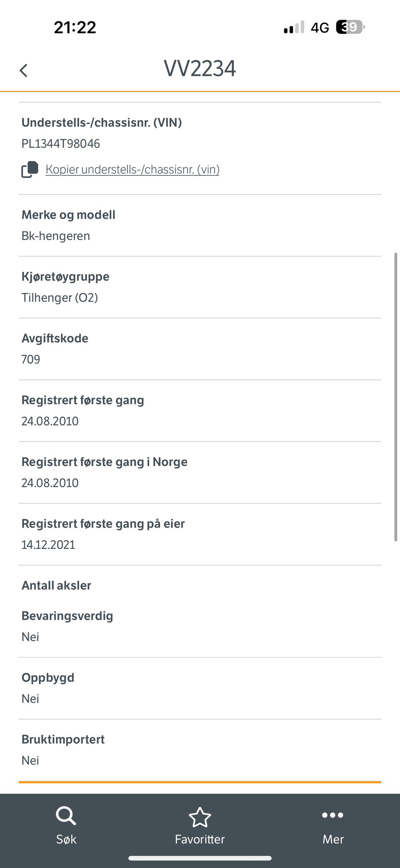
Task: Tap the Mer three-dots icon
Action: coord(332,815)
